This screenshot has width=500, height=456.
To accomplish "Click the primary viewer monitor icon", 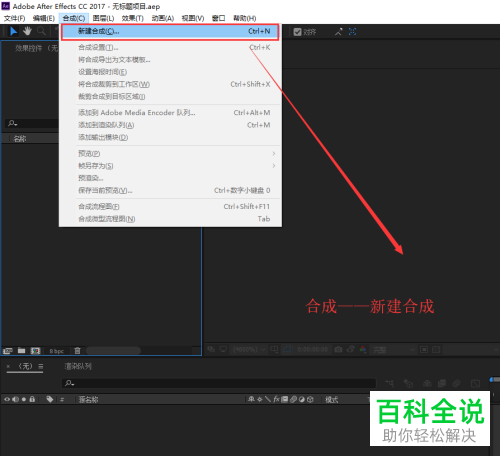I will coord(223,349).
